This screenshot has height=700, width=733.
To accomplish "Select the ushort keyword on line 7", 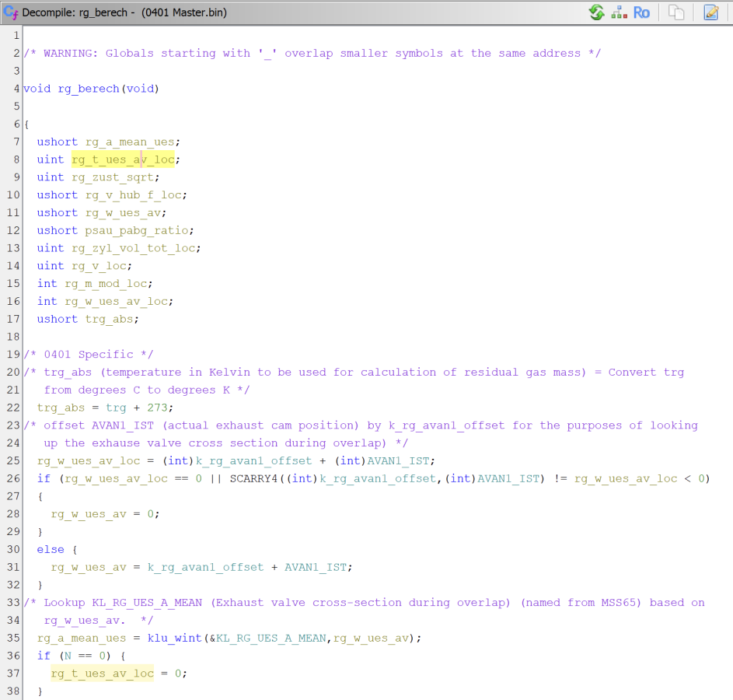I will 57,142.
